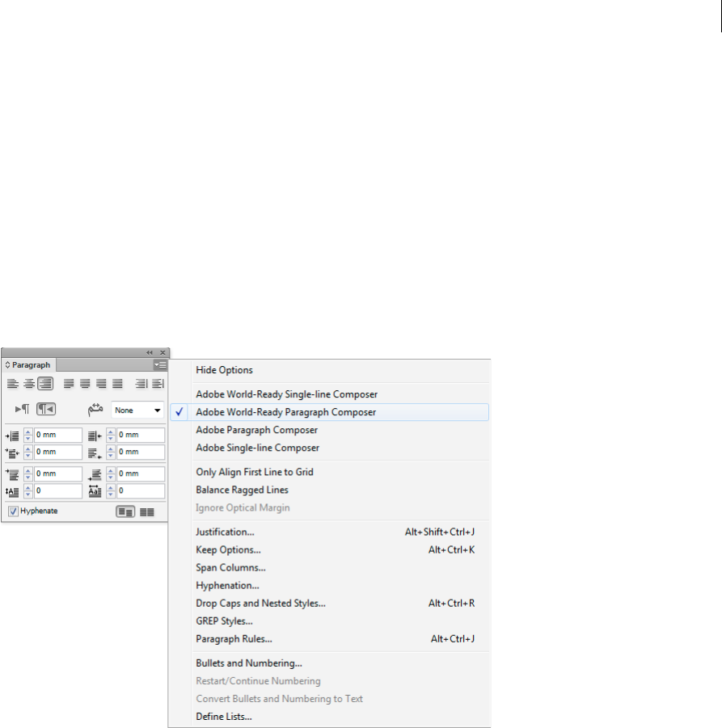Select Do not align to baseline grid
Viewport: 722px width, 728px height.
pos(125,511)
